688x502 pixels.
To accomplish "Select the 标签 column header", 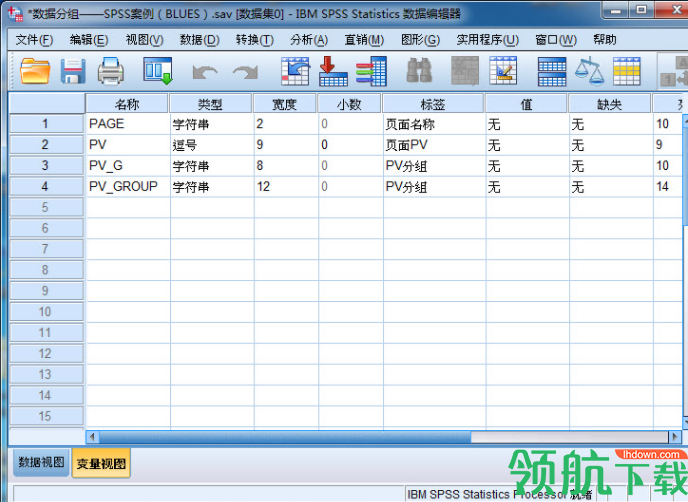I will click(x=433, y=104).
